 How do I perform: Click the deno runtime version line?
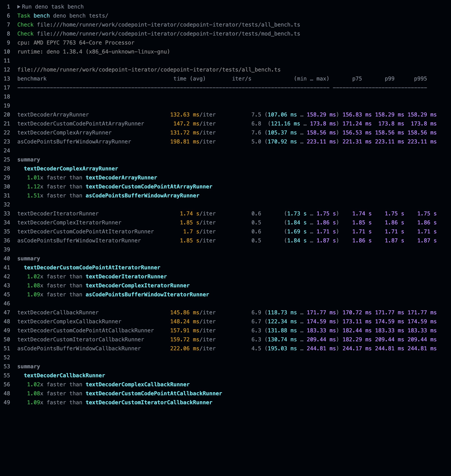point(94,52)
